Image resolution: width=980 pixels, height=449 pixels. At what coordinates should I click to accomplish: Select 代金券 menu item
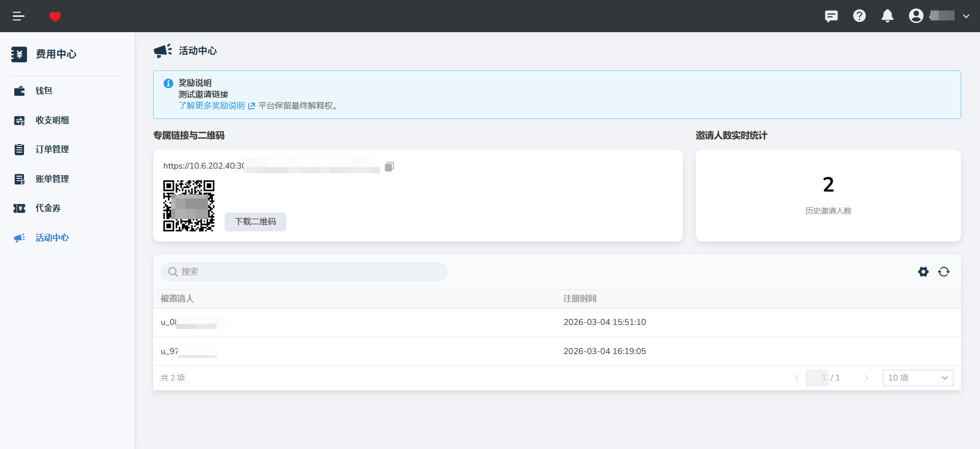pos(48,208)
